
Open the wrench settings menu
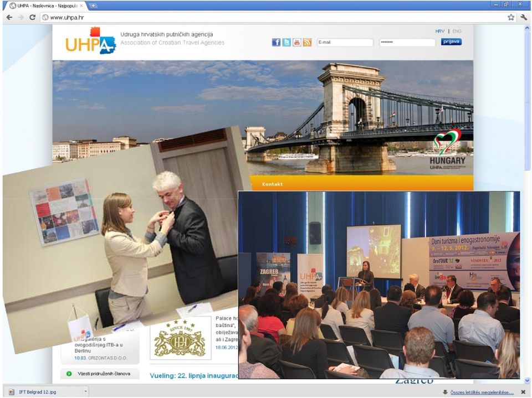(x=524, y=17)
